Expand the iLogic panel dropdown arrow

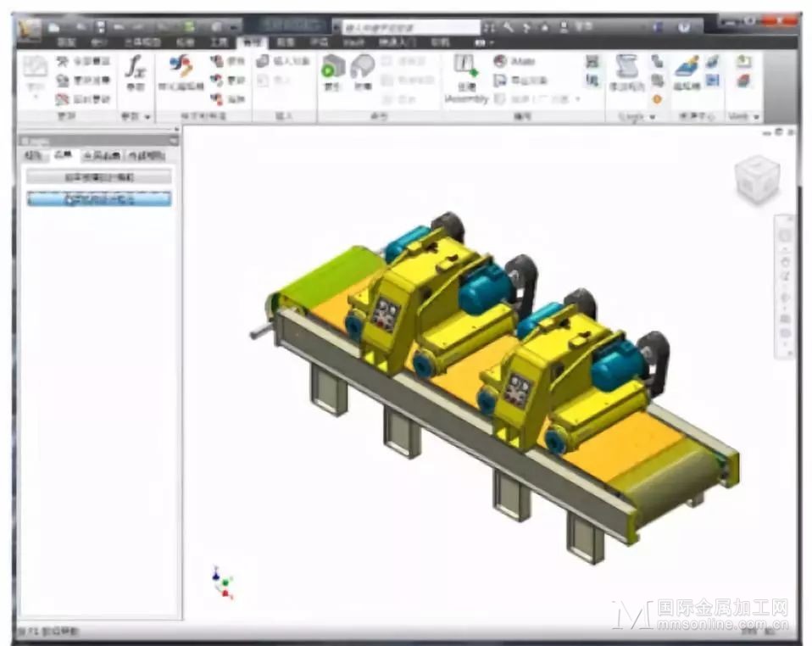tap(653, 117)
